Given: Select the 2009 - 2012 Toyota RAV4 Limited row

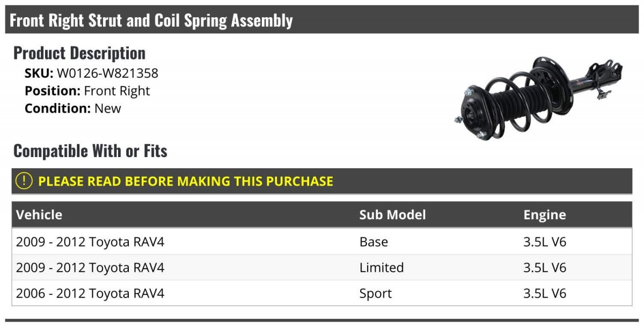Looking at the screenshot, I should pyautogui.click(x=90, y=267).
